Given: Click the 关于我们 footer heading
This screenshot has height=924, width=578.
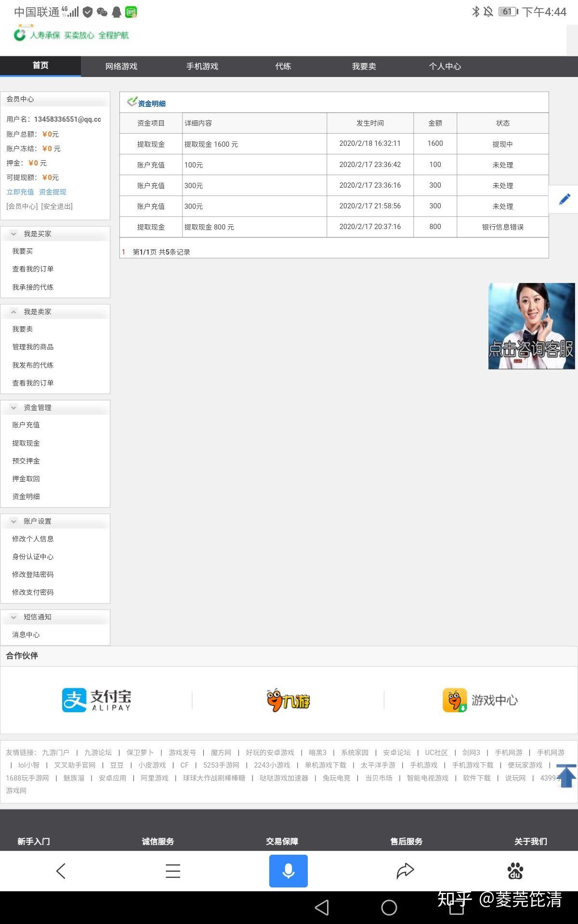Looking at the screenshot, I should tap(531, 842).
